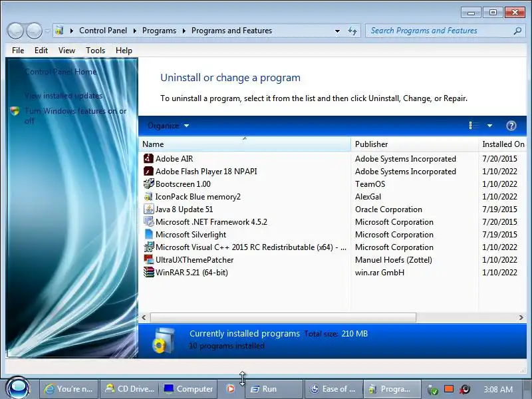Select the AlexGal publisher cell
Screen dimensions: 532x399
[x=368, y=197]
